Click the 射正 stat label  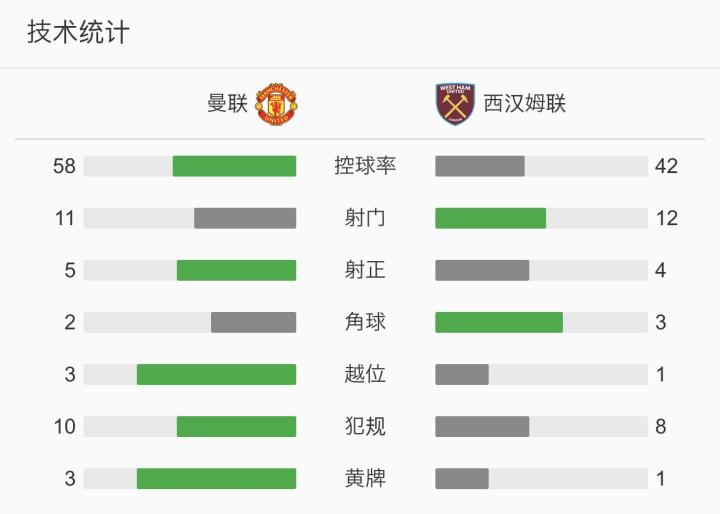pyautogui.click(x=365, y=270)
